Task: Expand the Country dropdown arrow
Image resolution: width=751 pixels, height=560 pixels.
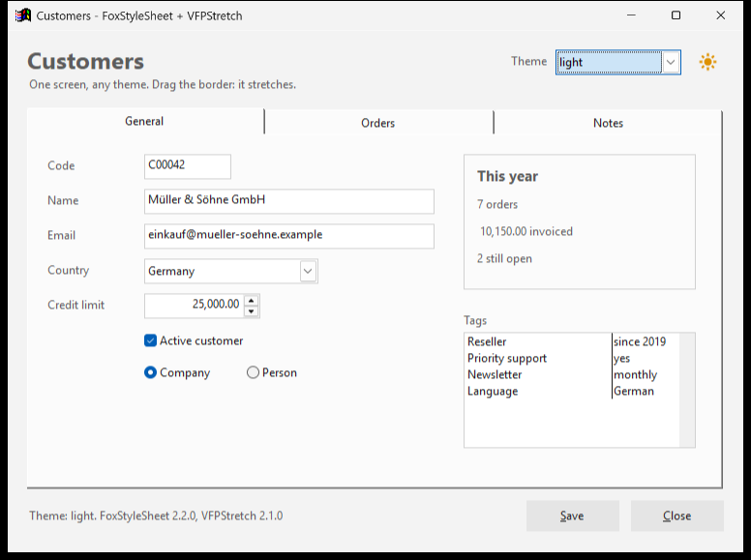Action: pyautogui.click(x=308, y=272)
